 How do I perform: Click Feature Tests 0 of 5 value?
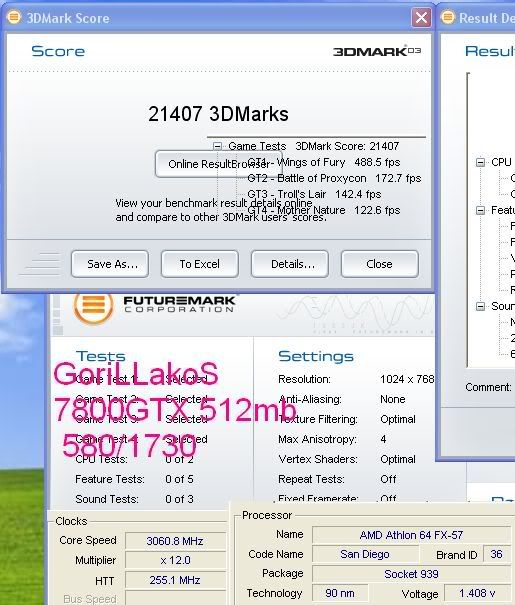(179, 479)
